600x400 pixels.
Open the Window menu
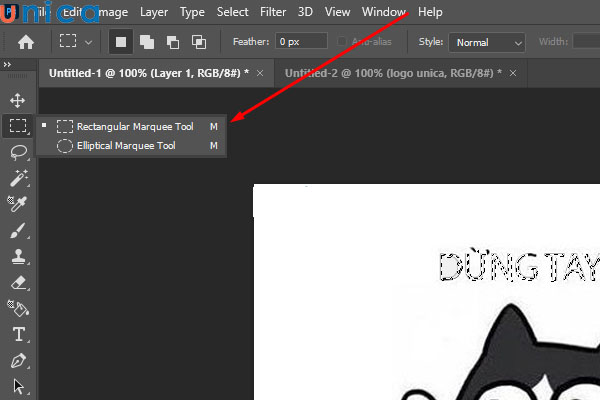pos(384,12)
